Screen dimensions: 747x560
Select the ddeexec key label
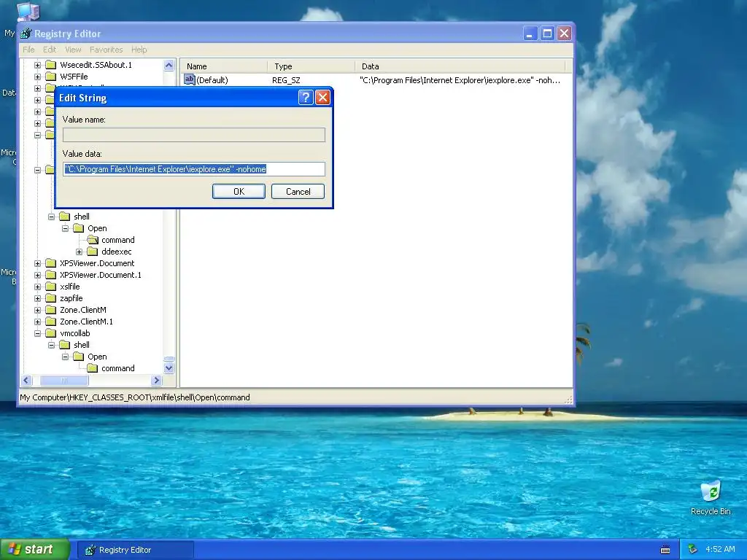[116, 252]
